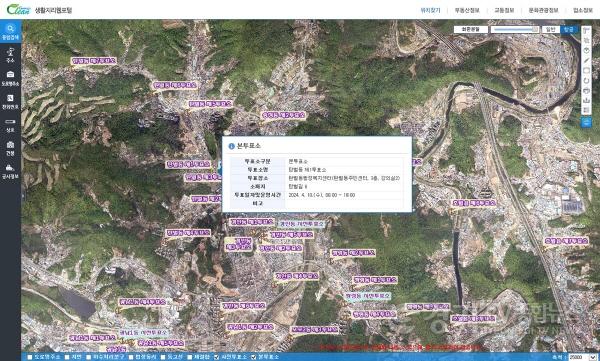Open the 공사정보 construction info sidebar icon
600x361 pixels.
(x=10, y=172)
